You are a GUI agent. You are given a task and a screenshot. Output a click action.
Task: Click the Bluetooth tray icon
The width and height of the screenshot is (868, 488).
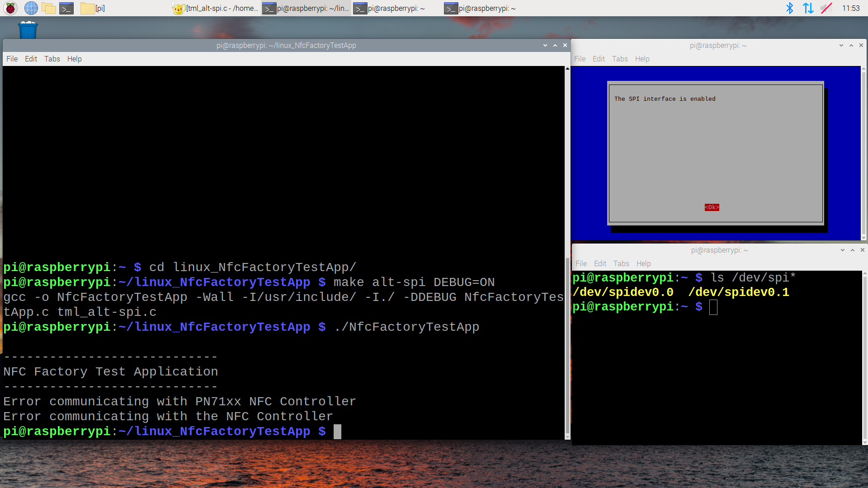point(789,8)
